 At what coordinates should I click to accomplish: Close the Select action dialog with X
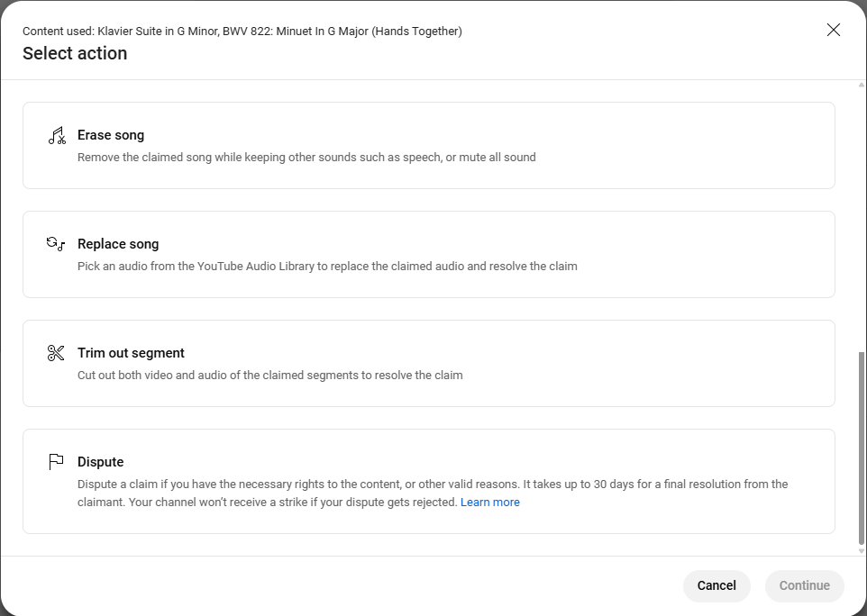coord(833,30)
